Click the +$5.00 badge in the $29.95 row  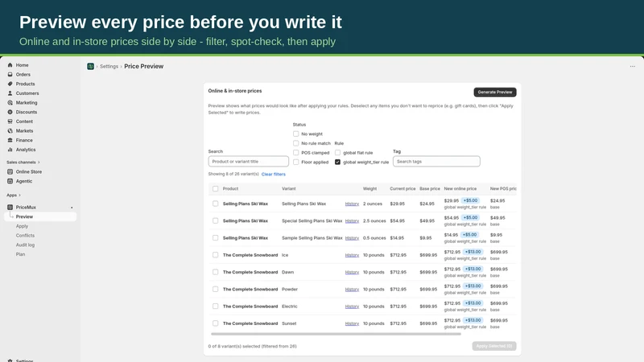[x=470, y=200]
